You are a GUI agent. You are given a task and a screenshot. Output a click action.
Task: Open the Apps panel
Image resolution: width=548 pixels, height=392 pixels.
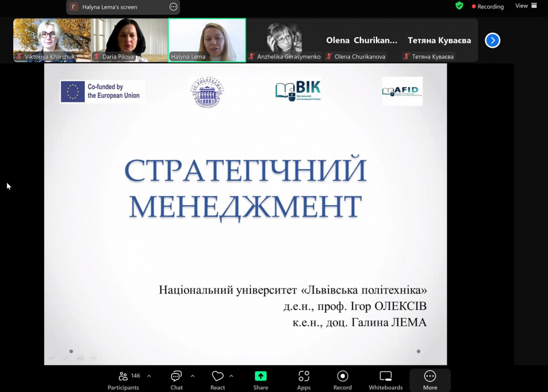[304, 380]
